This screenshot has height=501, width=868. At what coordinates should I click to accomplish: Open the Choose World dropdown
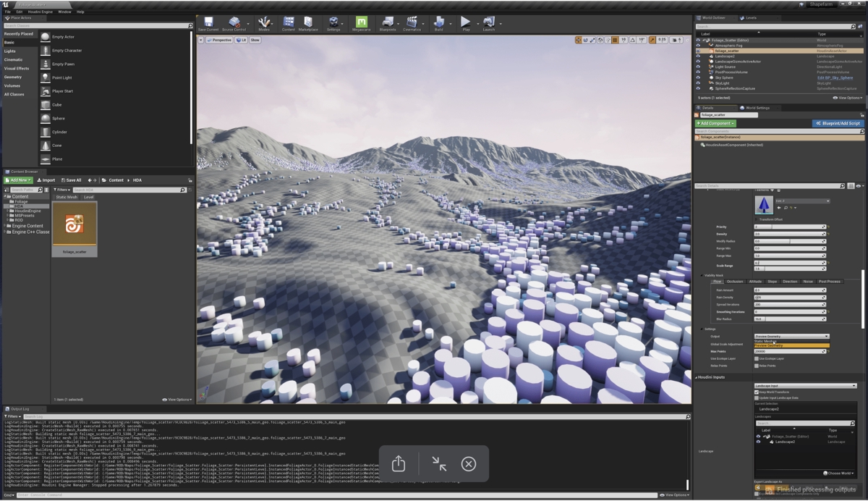(838, 473)
